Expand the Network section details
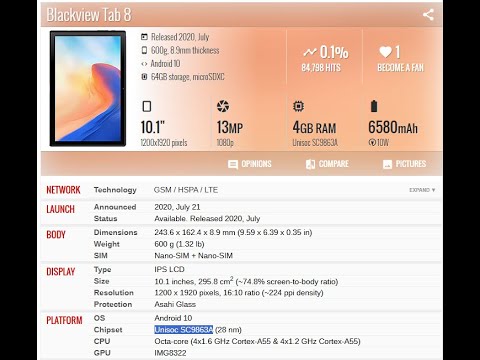480x360 pixels. [x=422, y=190]
